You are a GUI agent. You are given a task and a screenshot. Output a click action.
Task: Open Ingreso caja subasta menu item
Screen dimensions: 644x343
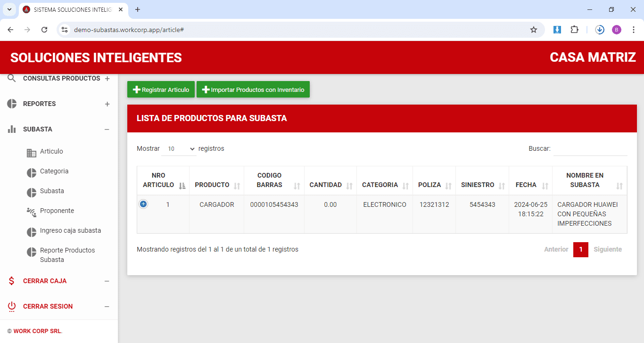[x=70, y=230]
